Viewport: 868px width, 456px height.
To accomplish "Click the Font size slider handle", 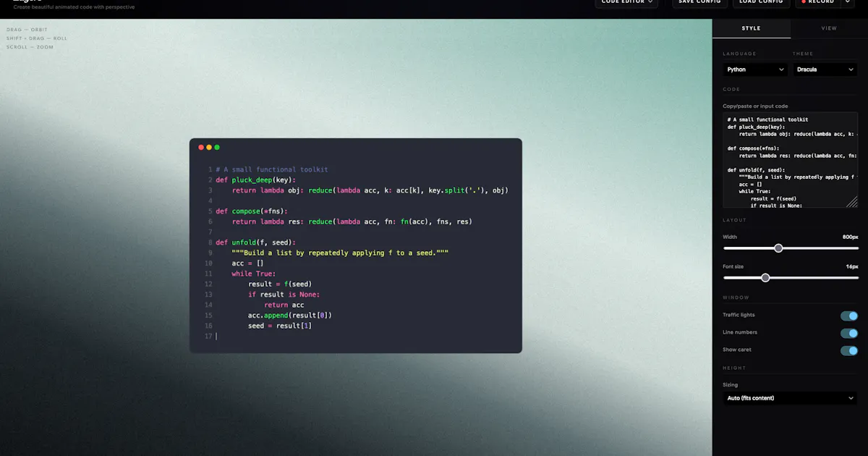I will click(765, 278).
